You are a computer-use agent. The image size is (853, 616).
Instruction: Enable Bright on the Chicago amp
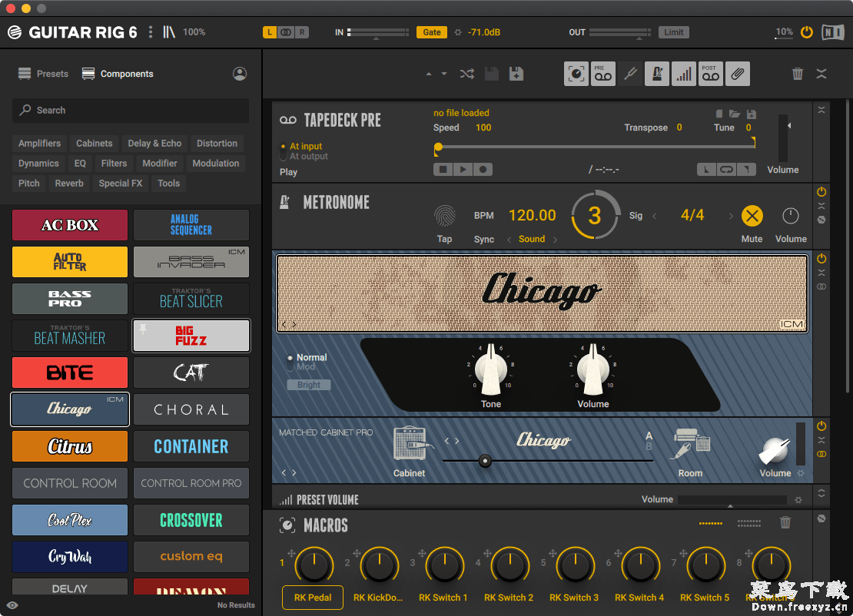[x=308, y=385]
